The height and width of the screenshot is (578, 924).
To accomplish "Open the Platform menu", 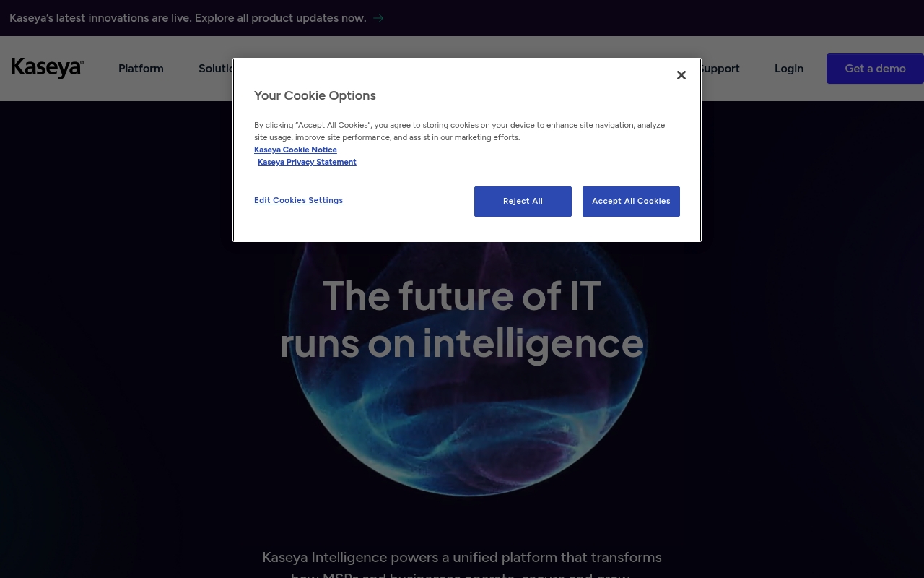I will (x=141, y=69).
